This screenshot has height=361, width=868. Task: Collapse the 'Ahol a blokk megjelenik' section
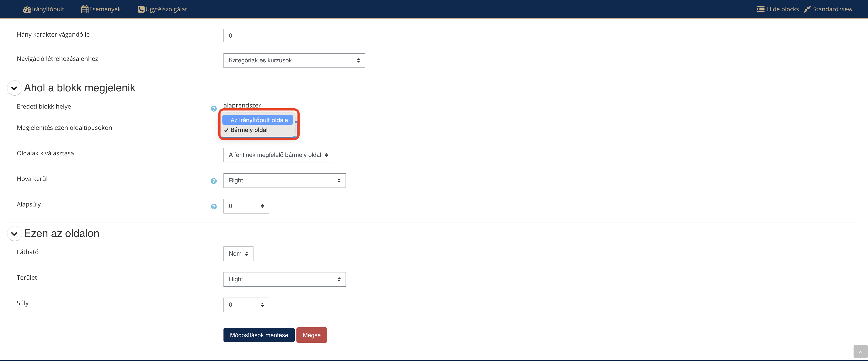14,88
